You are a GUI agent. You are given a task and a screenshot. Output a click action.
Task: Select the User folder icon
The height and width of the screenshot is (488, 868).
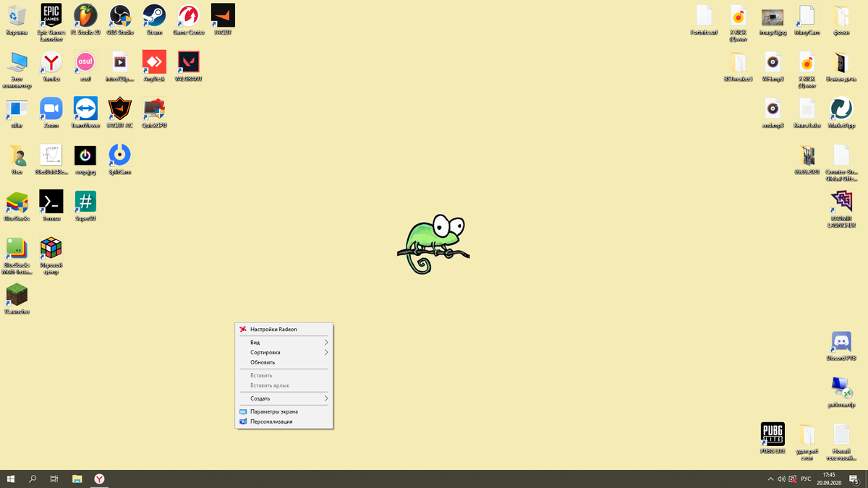coord(17,160)
